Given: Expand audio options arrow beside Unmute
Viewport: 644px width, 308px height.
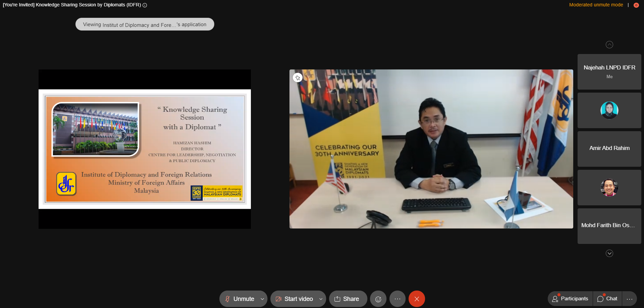Looking at the screenshot, I should 262,299.
